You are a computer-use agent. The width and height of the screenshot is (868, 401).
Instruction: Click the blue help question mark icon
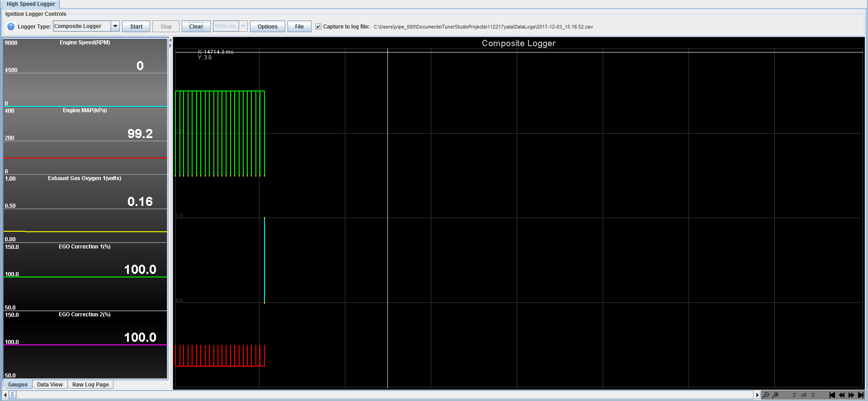11,27
